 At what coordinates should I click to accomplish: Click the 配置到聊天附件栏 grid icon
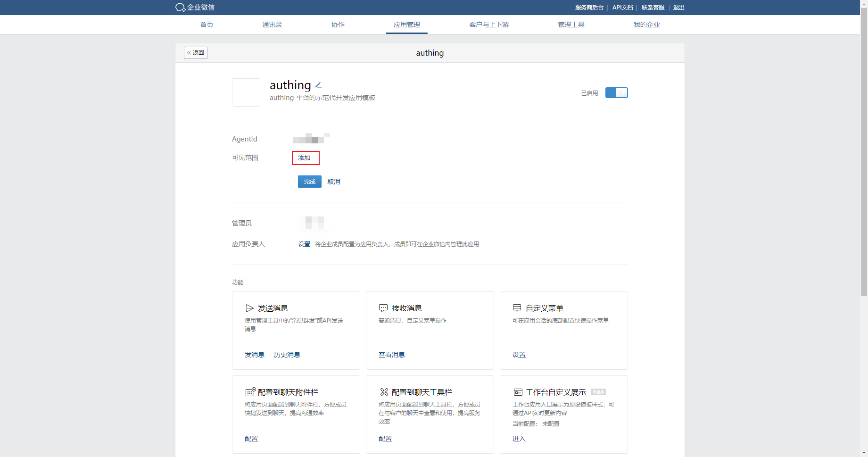click(250, 392)
